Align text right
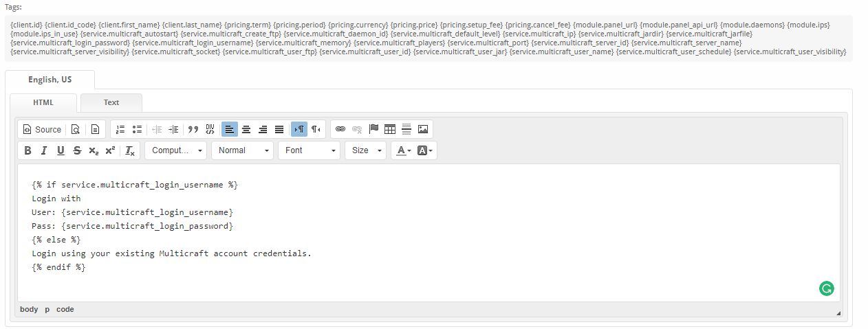The height and width of the screenshot is (329, 868). click(263, 129)
